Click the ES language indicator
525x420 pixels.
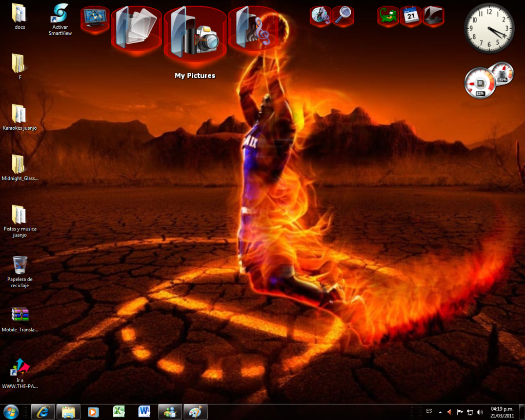(x=429, y=411)
